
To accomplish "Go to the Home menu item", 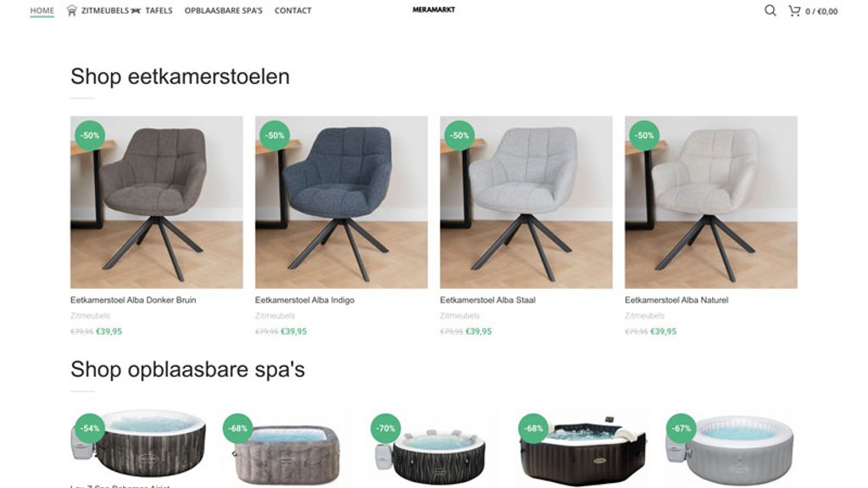I will (42, 10).
